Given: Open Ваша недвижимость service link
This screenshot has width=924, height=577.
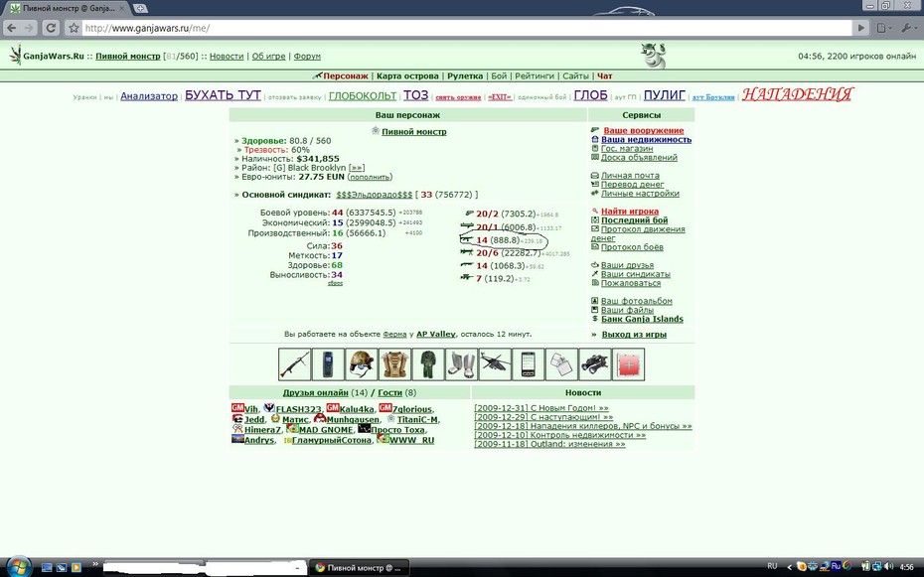Looking at the screenshot, I should (646, 140).
